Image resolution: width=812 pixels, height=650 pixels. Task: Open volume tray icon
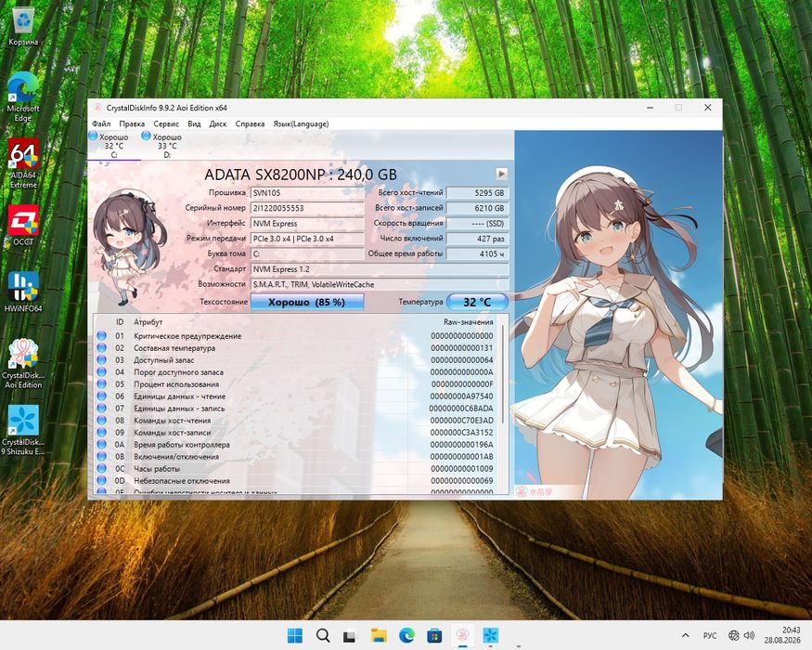coord(749,635)
